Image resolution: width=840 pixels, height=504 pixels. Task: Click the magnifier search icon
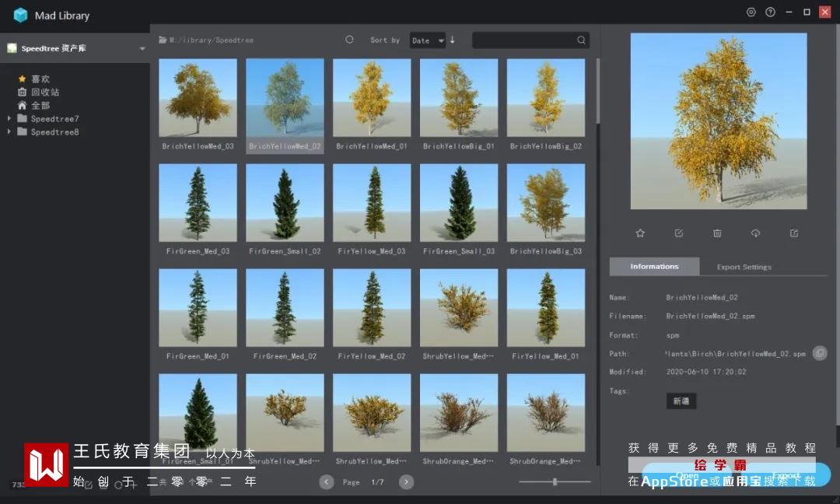click(581, 40)
